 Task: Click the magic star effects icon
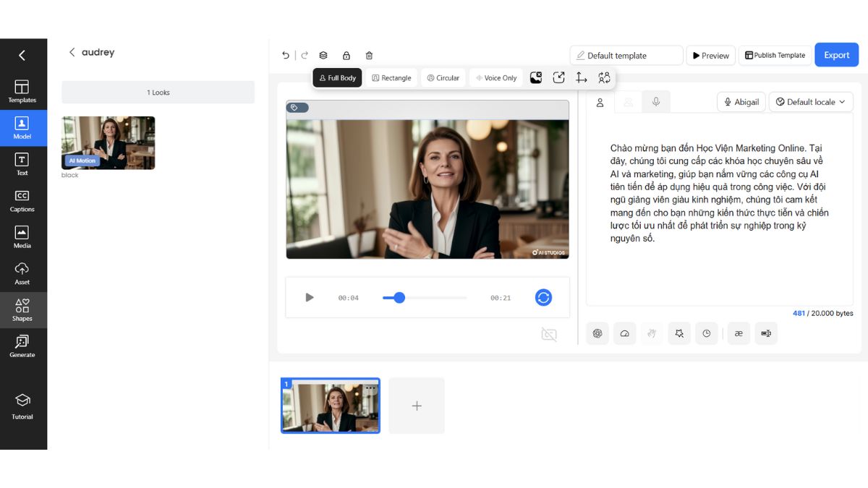click(x=679, y=333)
